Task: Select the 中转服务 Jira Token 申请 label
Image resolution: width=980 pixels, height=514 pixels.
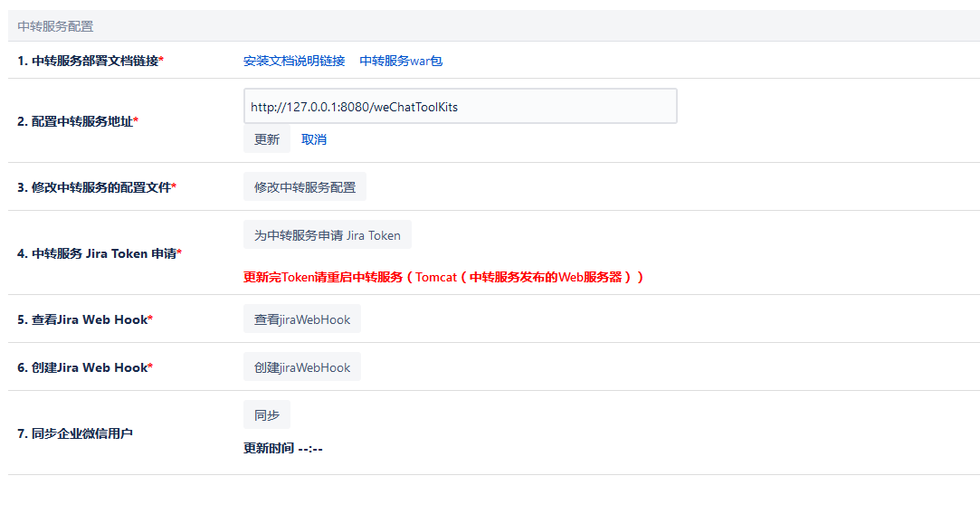Action: click(100, 253)
